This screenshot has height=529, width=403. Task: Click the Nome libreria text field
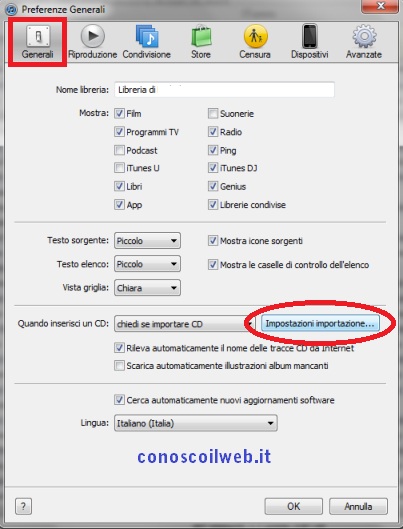[x=224, y=90]
